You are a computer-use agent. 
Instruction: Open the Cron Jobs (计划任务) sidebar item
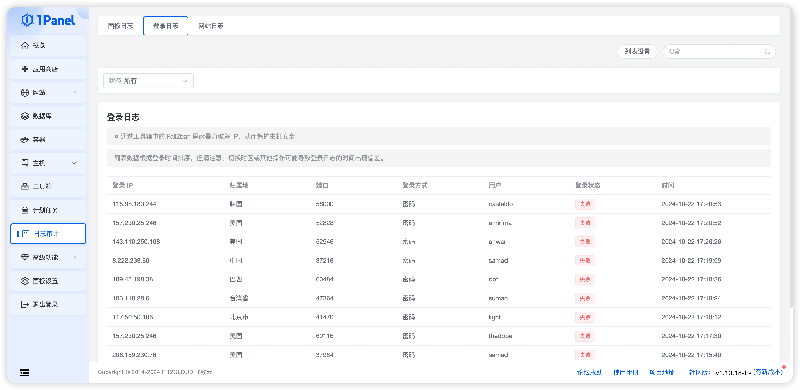click(x=48, y=210)
